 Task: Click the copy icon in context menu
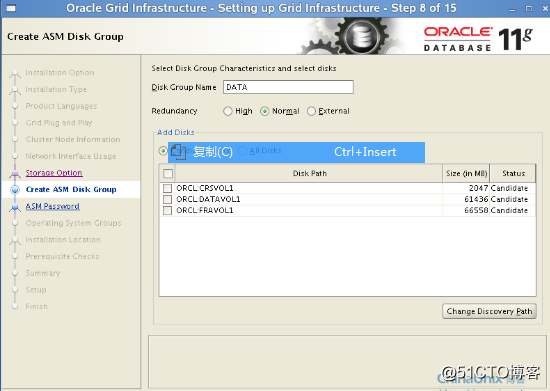(178, 152)
